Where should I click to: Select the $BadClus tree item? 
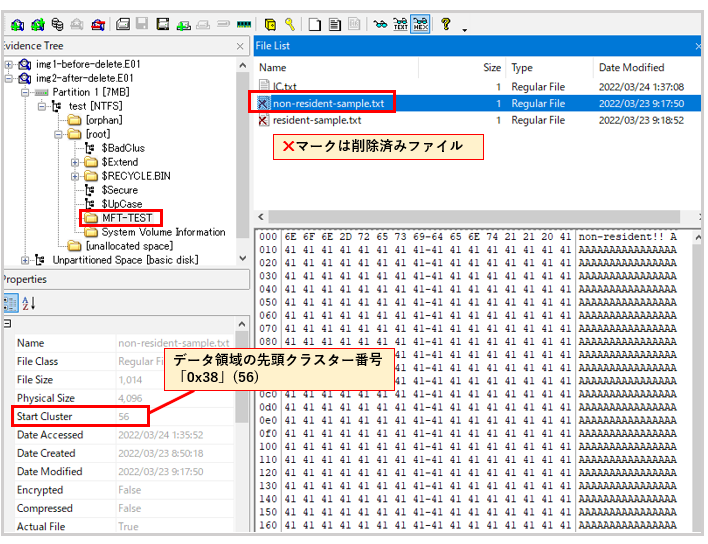click(x=123, y=148)
